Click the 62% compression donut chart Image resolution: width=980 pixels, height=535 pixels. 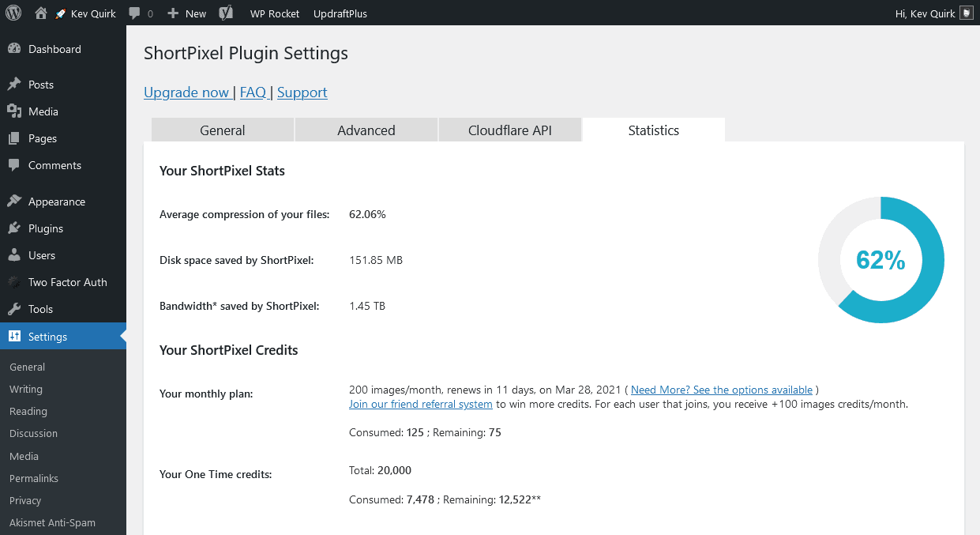tap(880, 260)
